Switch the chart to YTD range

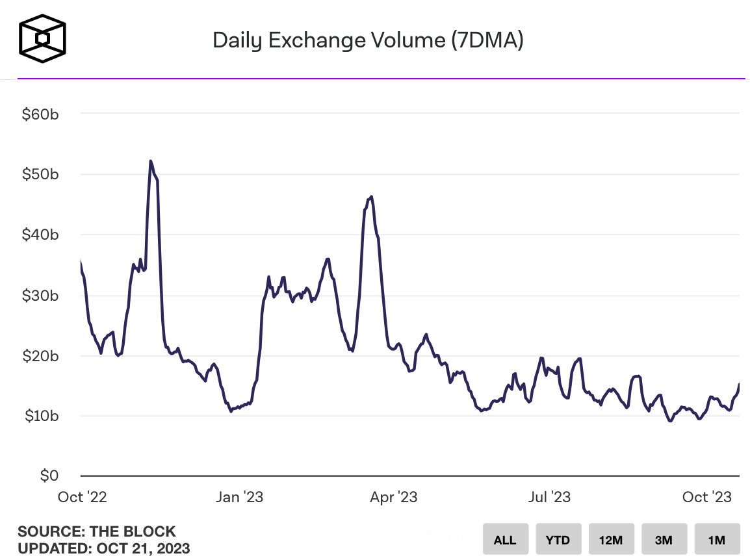click(558, 540)
